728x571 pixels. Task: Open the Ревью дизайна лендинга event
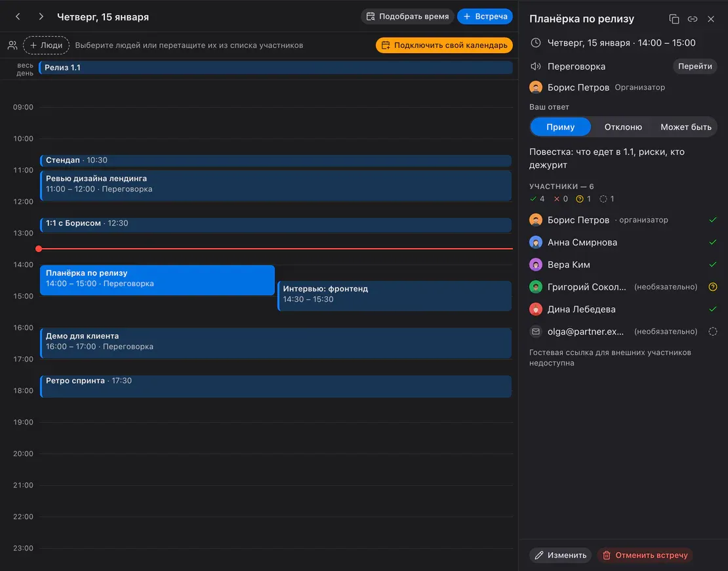pos(275,185)
